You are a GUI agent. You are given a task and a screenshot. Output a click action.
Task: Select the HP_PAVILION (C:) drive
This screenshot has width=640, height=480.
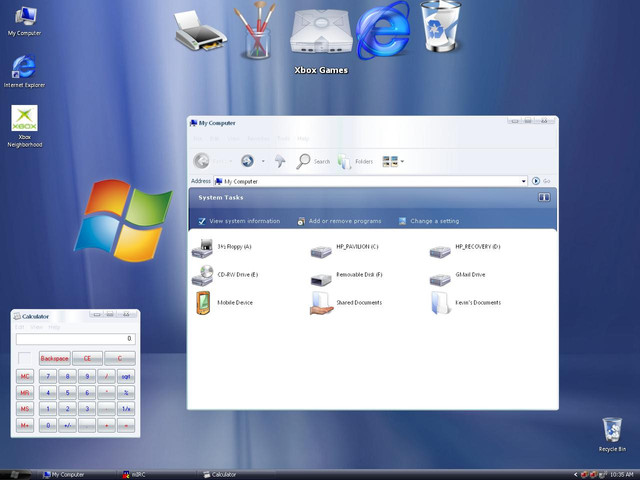pyautogui.click(x=344, y=249)
